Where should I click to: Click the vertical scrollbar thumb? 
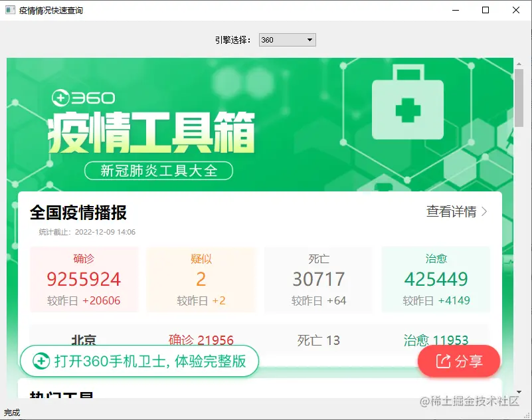tap(519, 98)
